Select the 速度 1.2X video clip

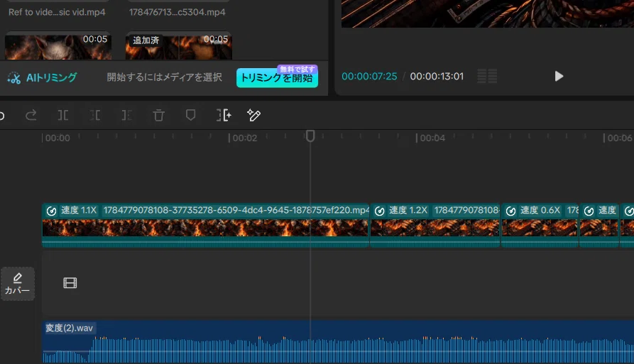click(x=435, y=226)
